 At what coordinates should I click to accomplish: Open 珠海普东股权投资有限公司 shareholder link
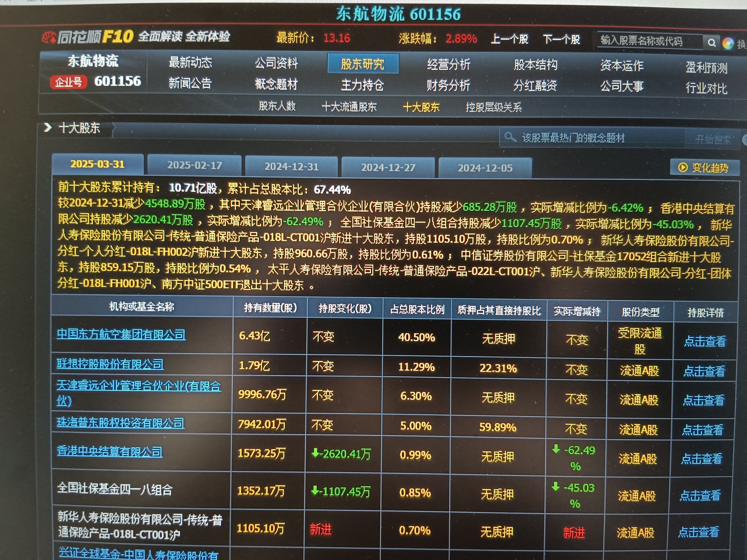[120, 423]
